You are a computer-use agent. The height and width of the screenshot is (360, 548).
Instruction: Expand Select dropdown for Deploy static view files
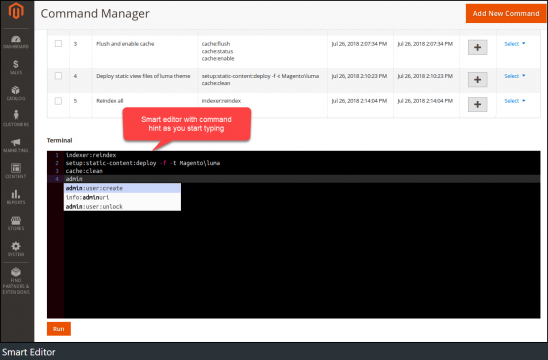tap(515, 76)
